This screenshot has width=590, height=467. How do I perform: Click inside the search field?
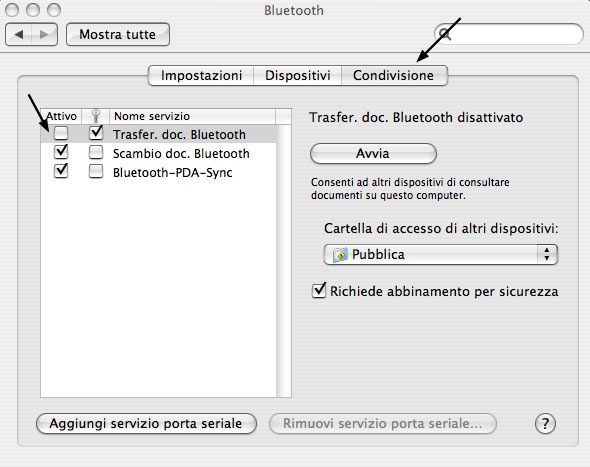(x=509, y=34)
